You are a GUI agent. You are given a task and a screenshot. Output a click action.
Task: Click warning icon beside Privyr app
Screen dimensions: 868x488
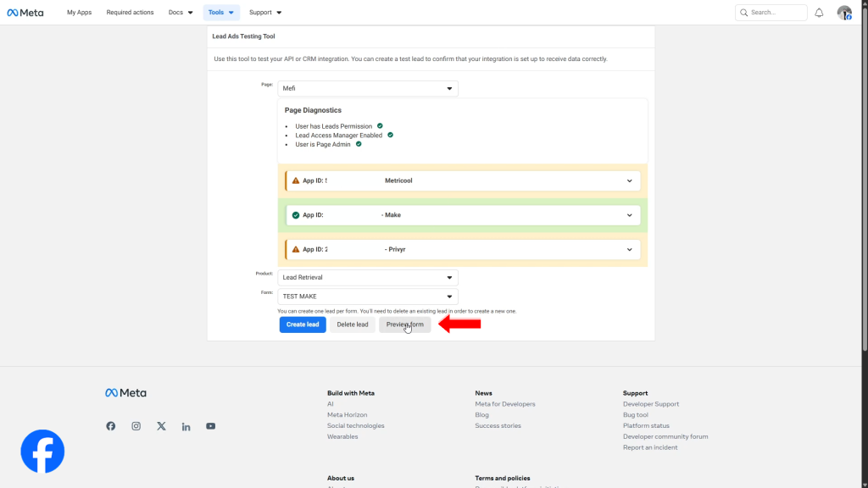pos(296,250)
